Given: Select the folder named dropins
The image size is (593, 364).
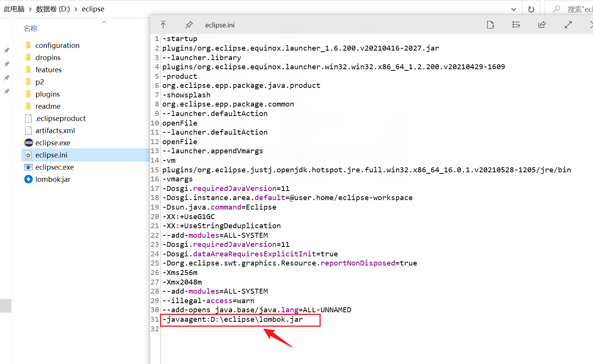Looking at the screenshot, I should [48, 57].
